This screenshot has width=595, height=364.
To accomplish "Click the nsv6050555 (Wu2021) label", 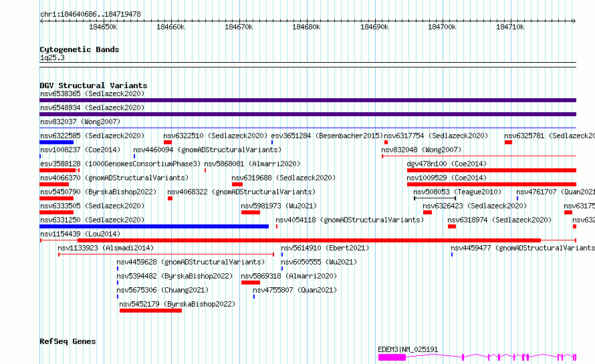I will [x=319, y=262].
